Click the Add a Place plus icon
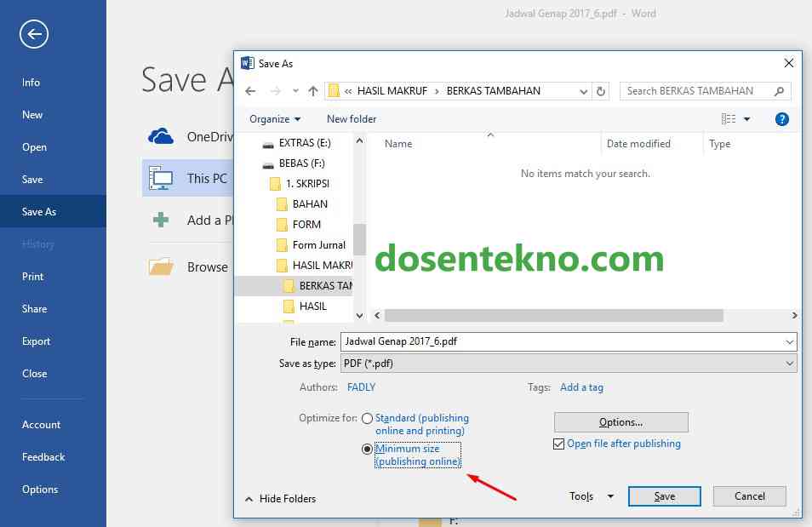The height and width of the screenshot is (527, 812). click(x=161, y=220)
